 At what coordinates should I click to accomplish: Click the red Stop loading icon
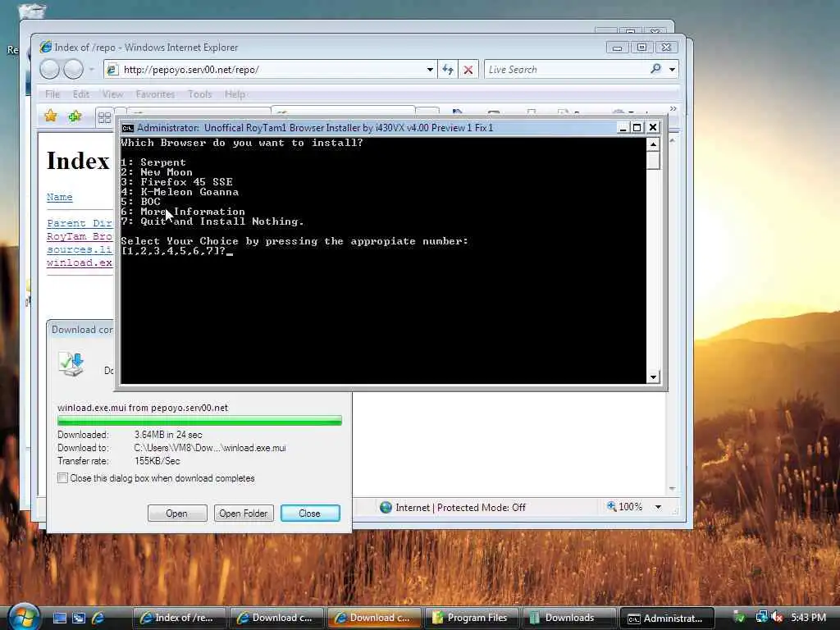(x=468, y=70)
